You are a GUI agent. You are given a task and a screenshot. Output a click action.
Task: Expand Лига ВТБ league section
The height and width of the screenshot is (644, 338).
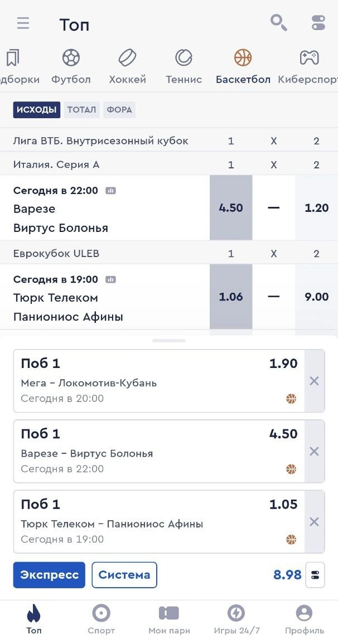(x=100, y=141)
